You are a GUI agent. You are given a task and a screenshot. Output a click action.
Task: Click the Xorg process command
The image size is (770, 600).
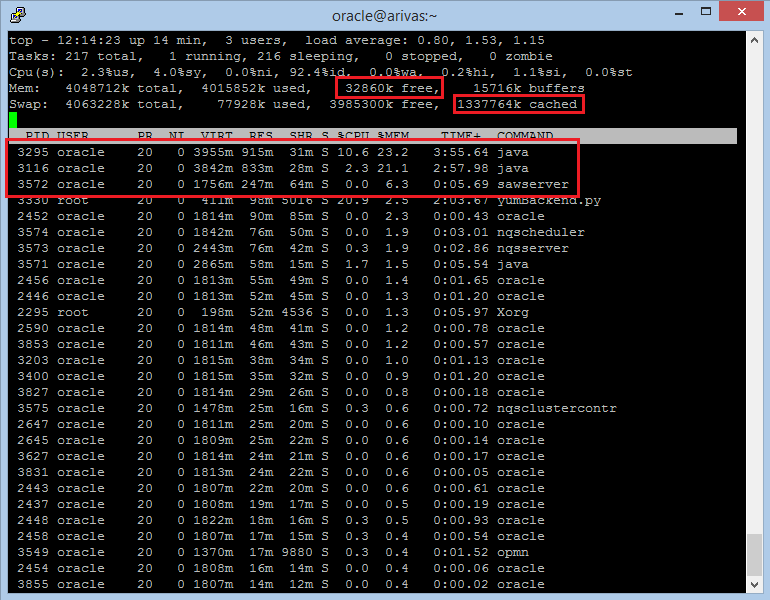[513, 312]
